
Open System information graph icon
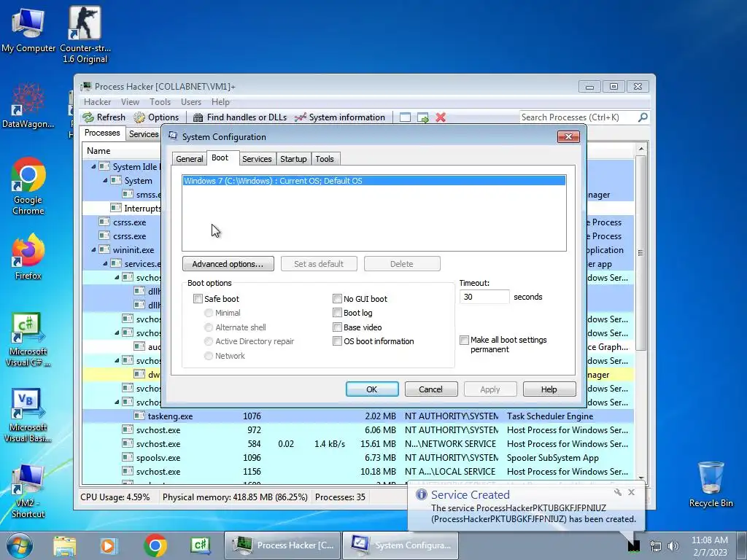(x=300, y=117)
